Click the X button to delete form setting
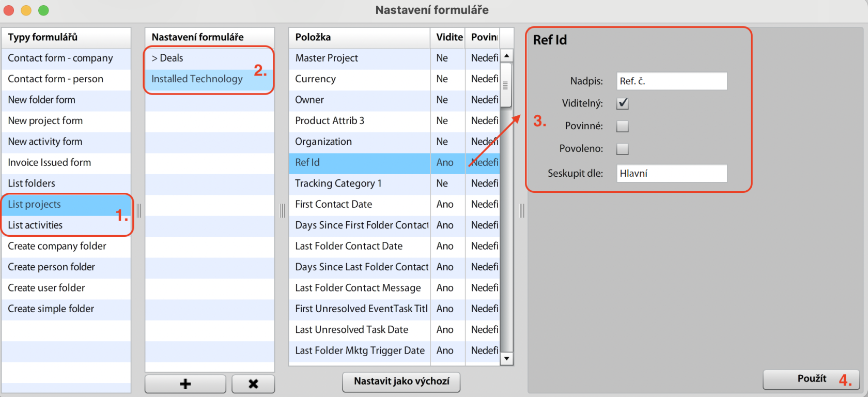This screenshot has width=868, height=397. (253, 384)
